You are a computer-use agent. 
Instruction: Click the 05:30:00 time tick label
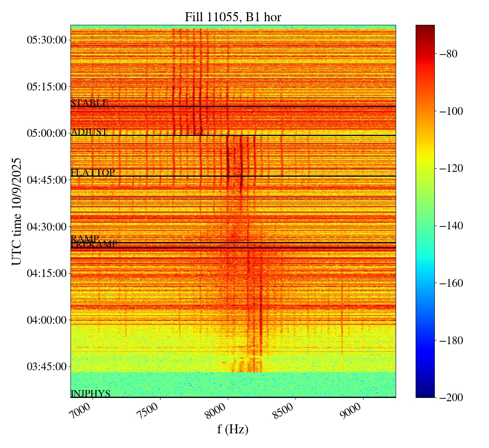pos(46,40)
